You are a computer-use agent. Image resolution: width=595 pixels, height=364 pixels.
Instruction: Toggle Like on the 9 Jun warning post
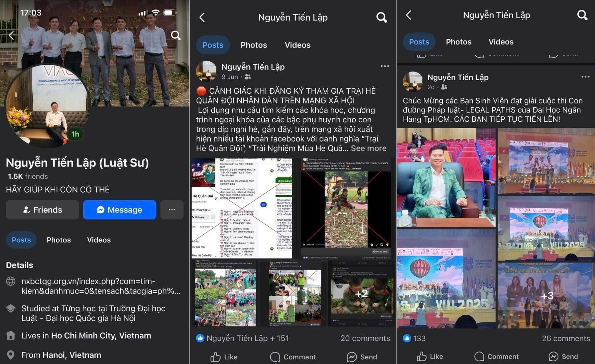[224, 357]
